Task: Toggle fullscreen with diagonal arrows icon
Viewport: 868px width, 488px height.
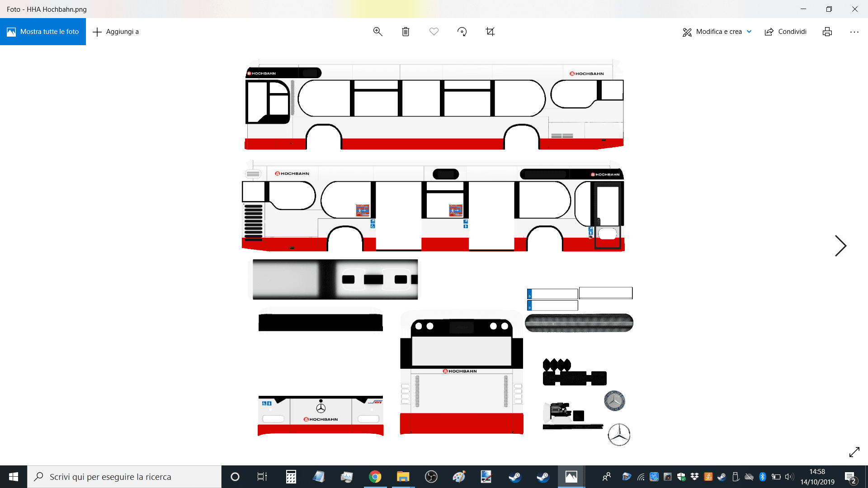Action: point(854,452)
